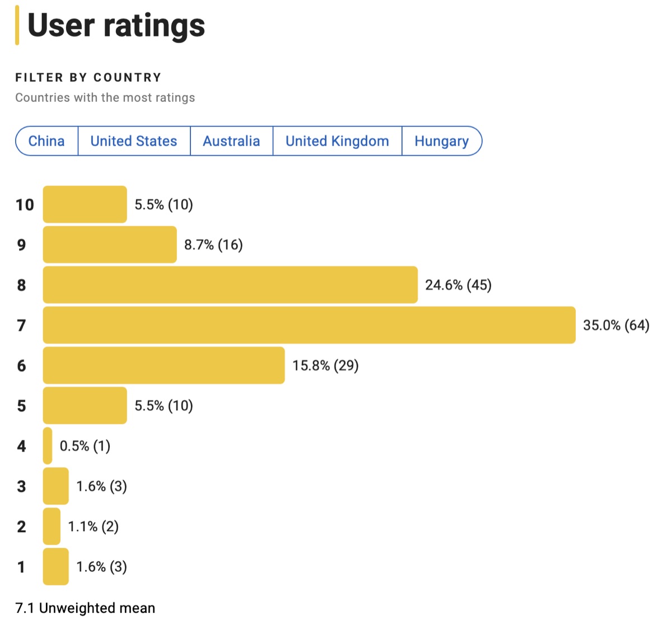Screen dimensions: 672x634
Task: Click the yellow bar for rating 10
Action: 85,204
